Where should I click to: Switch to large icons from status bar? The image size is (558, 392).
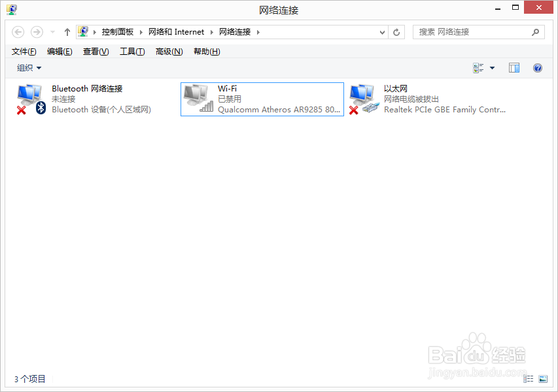[x=543, y=379]
